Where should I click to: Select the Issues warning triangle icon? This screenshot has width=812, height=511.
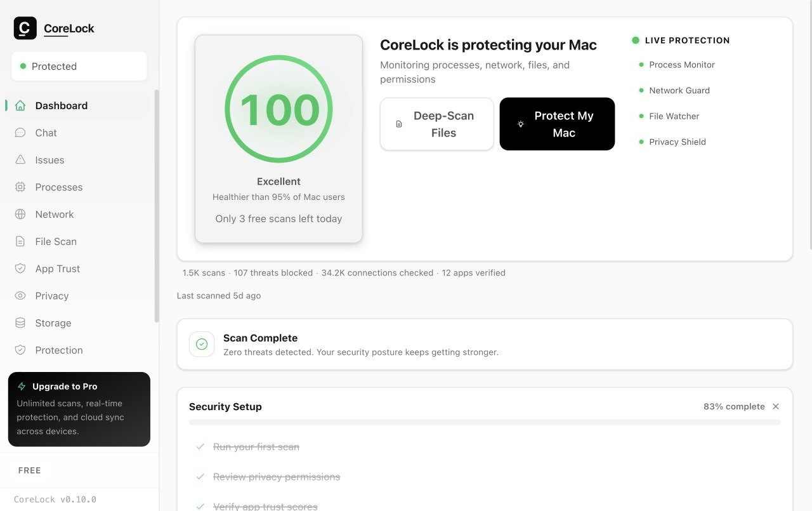click(20, 160)
